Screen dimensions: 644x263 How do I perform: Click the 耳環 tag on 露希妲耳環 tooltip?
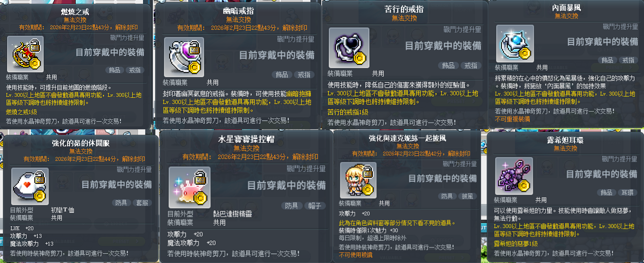[x=627, y=192]
